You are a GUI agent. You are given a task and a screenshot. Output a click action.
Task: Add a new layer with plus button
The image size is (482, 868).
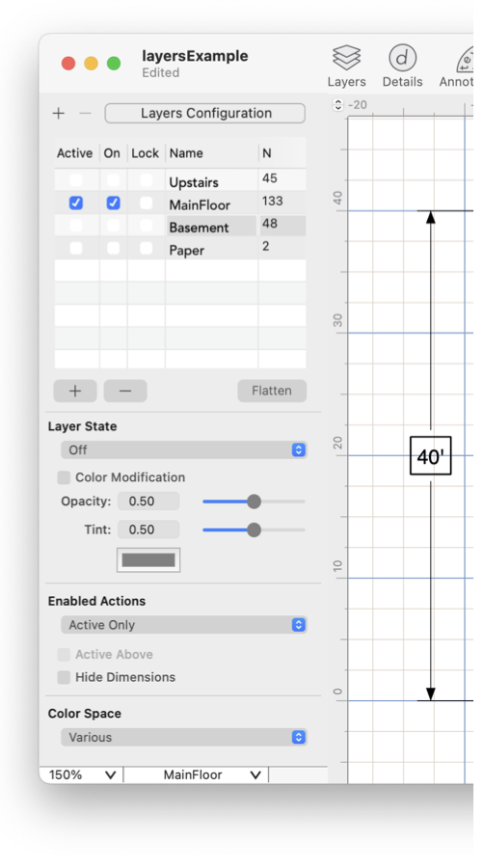tap(75, 391)
